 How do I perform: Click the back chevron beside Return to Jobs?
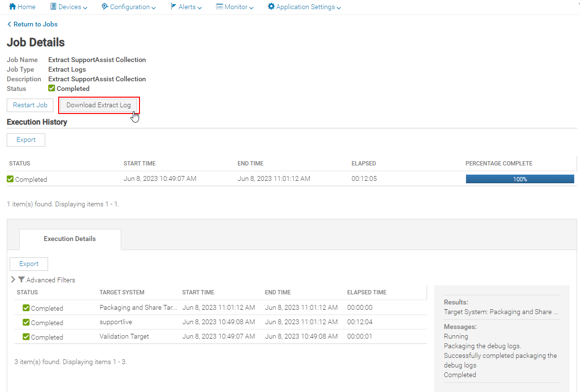click(x=8, y=24)
